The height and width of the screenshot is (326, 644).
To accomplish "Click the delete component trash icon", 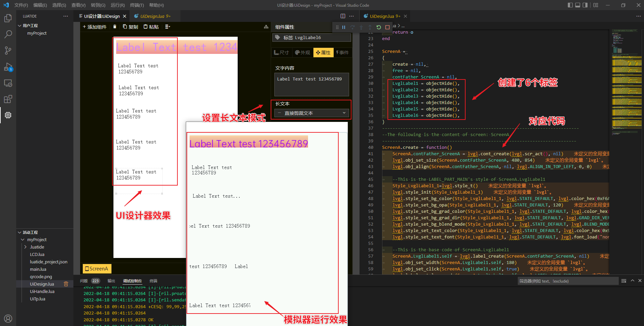I will click(x=115, y=27).
